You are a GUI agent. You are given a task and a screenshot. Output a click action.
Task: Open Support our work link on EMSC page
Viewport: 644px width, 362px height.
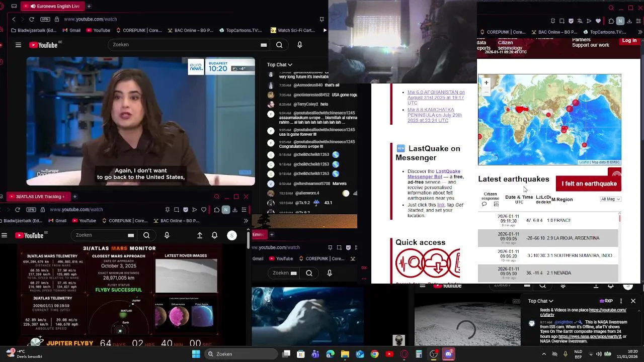591,45
